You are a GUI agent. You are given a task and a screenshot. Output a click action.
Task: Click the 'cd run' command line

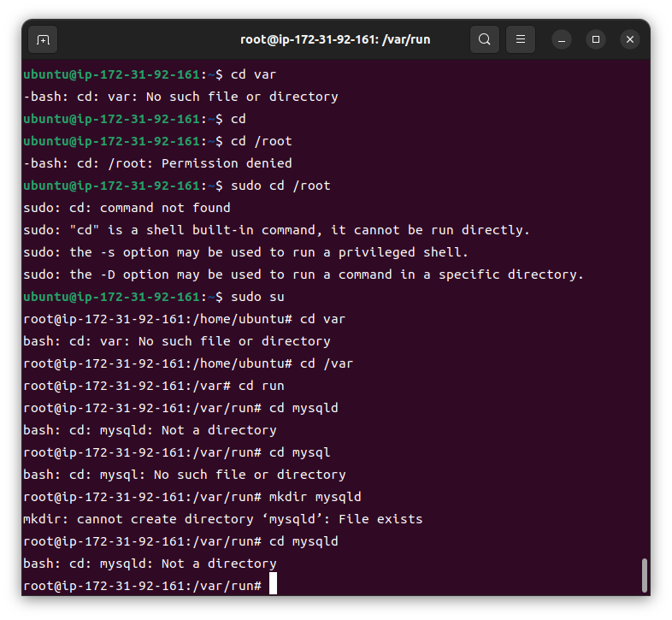coord(154,387)
